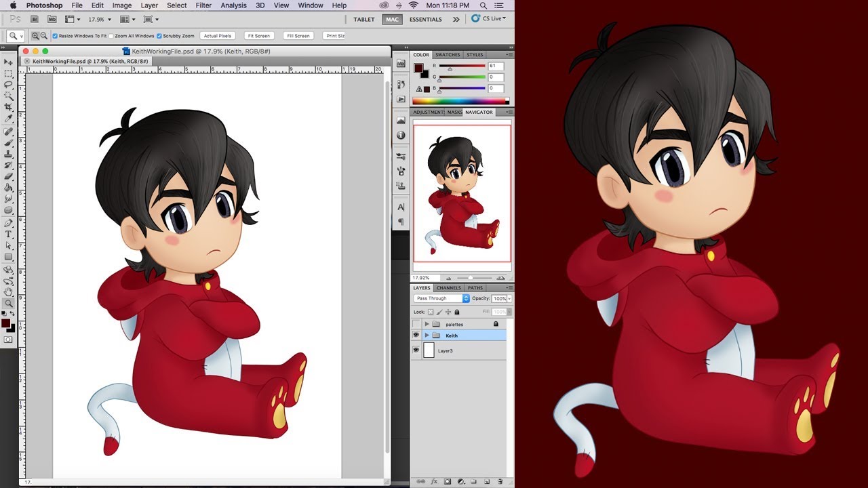Image resolution: width=868 pixels, height=488 pixels.
Task: Toggle Scrubby Zoom checkbox
Action: [x=159, y=36]
